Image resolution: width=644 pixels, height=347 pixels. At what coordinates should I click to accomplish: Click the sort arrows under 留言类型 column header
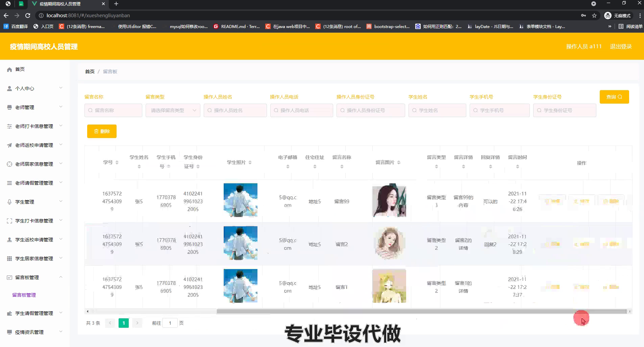click(437, 166)
